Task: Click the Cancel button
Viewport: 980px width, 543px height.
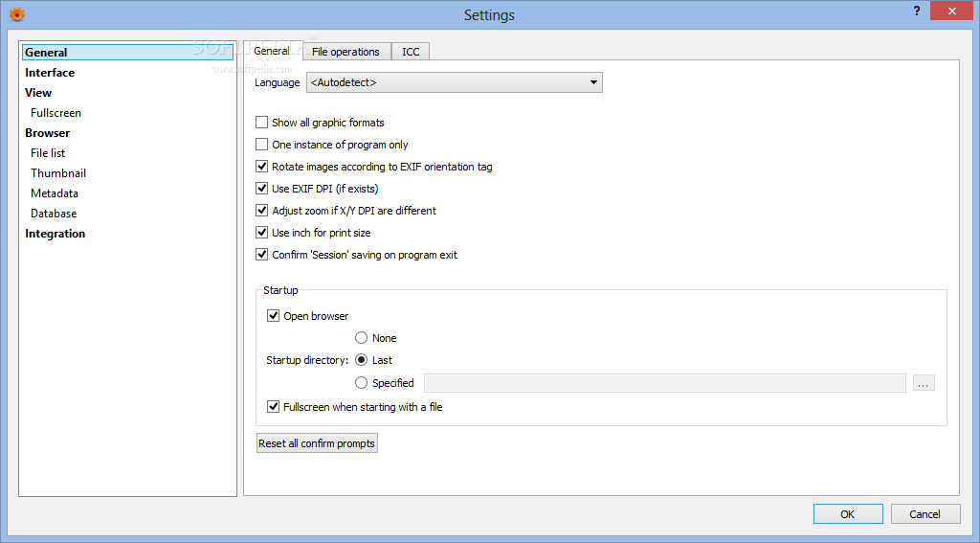Action: 925,513
